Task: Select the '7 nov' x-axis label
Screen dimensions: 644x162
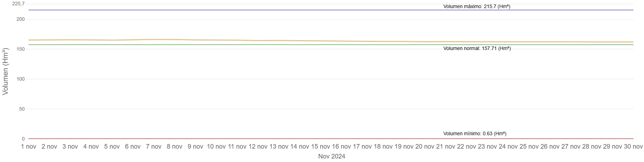Action: 154,147
